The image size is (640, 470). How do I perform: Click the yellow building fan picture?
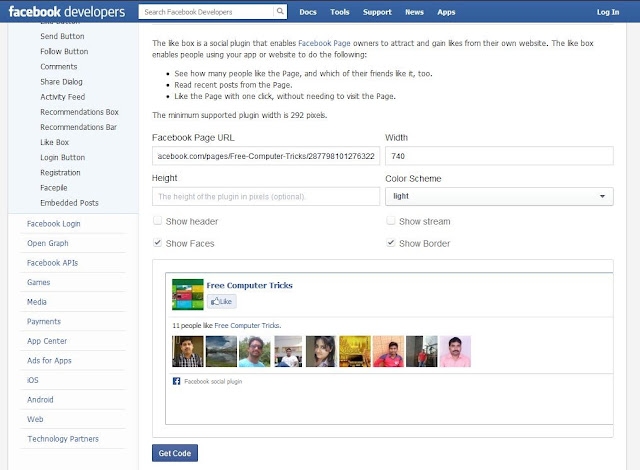pos(355,351)
